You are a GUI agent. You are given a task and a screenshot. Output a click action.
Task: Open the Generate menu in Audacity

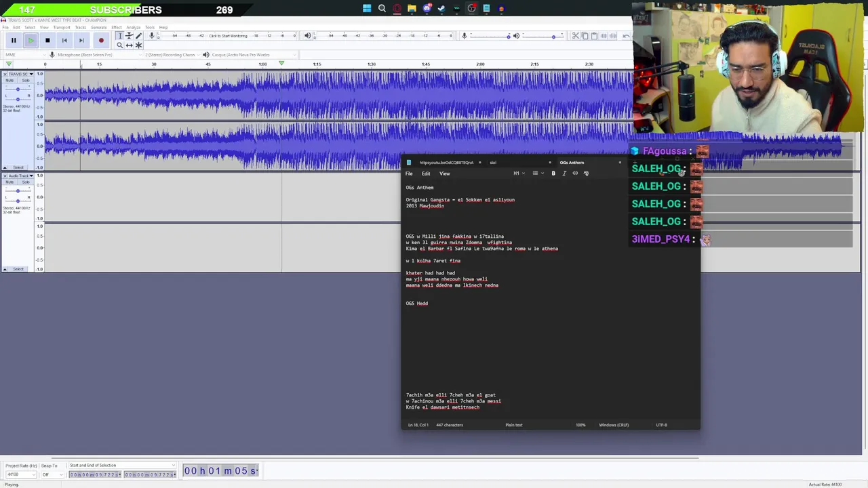point(99,27)
